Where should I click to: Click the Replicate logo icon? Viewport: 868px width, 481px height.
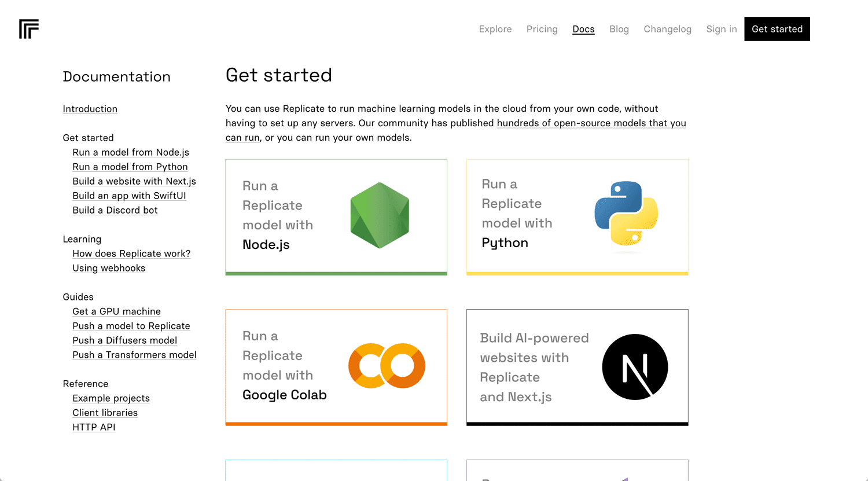coord(29,29)
